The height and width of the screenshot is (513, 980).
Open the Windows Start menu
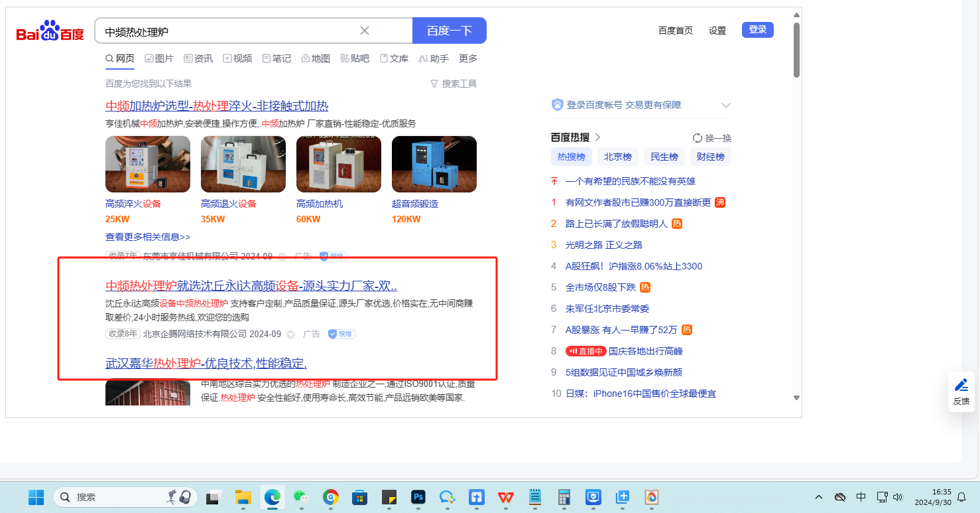(36, 496)
